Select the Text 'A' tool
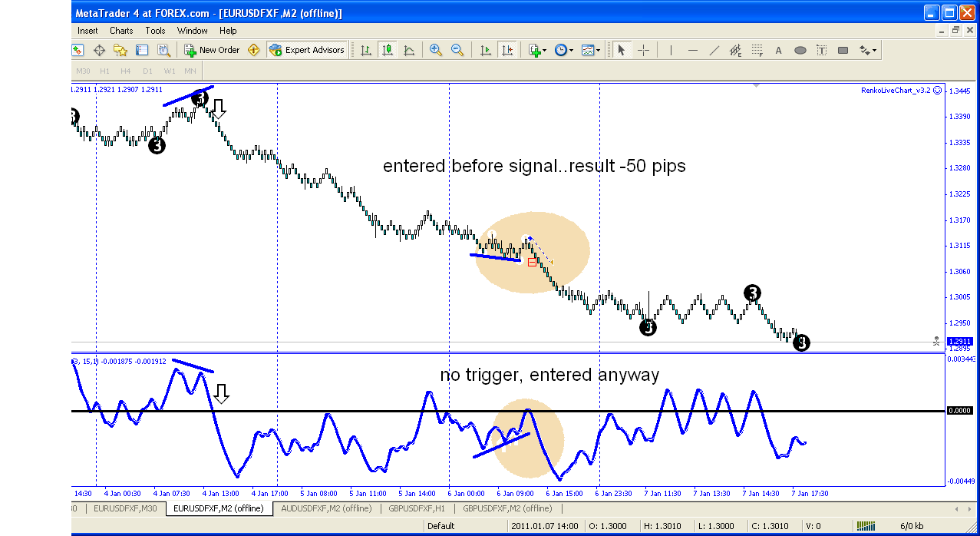The image size is (980, 536). click(778, 50)
